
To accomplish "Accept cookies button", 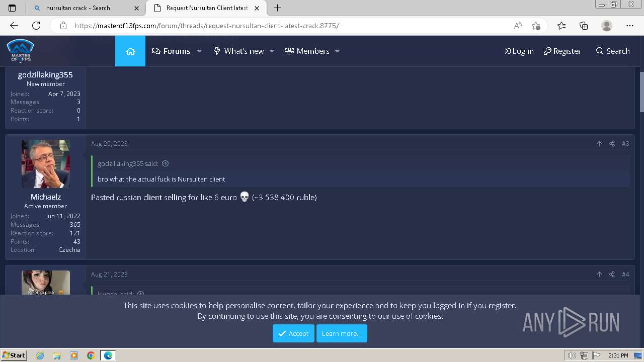I will (293, 333).
